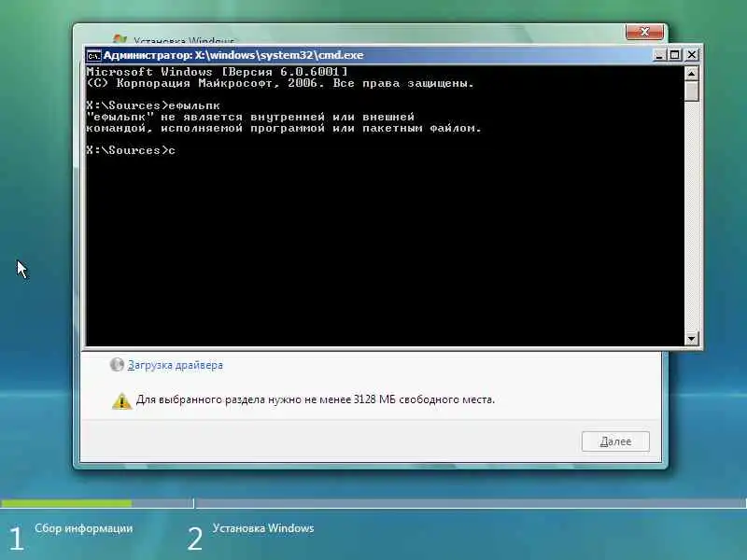Image resolution: width=747 pixels, height=560 pixels.
Task: Click scroll up arrow in command prompt
Action: click(x=691, y=74)
